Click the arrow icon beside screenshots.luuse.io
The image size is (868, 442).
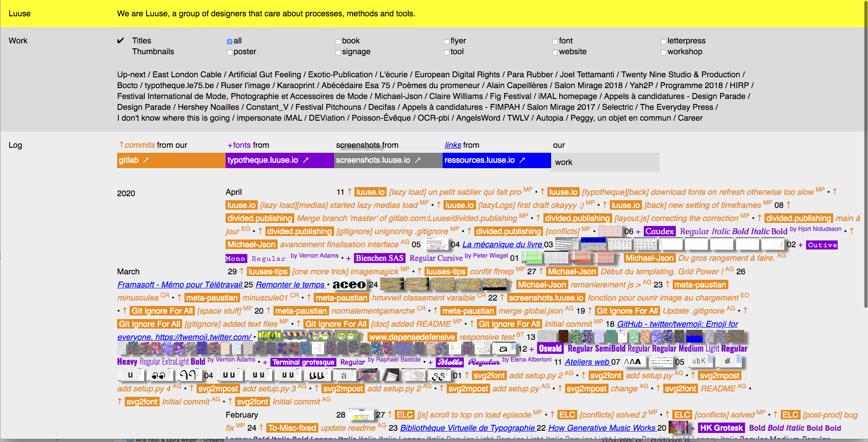[418, 160]
